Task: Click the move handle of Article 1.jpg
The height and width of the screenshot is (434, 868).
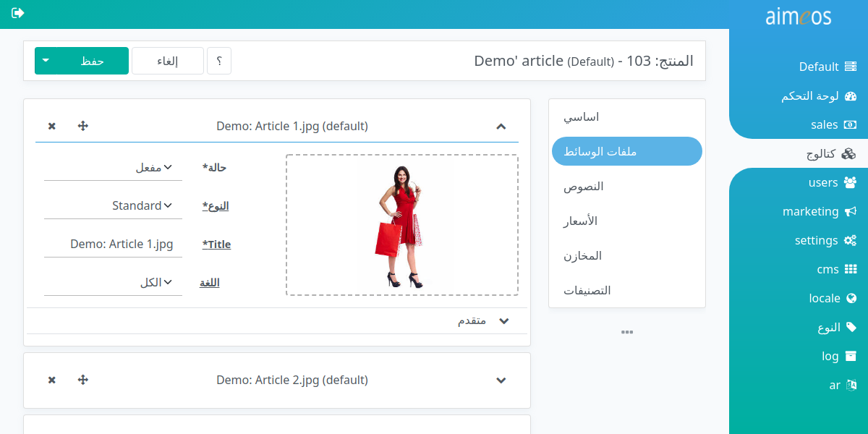Action: (82, 126)
